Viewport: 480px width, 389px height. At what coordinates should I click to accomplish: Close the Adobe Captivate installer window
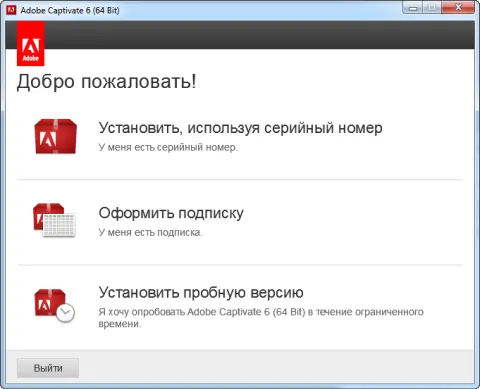point(458,7)
